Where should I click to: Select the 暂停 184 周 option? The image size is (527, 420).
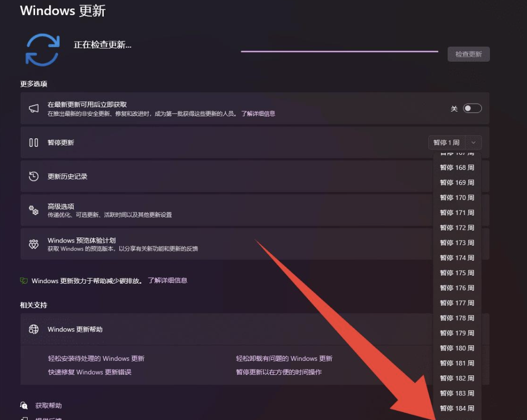pos(457,408)
